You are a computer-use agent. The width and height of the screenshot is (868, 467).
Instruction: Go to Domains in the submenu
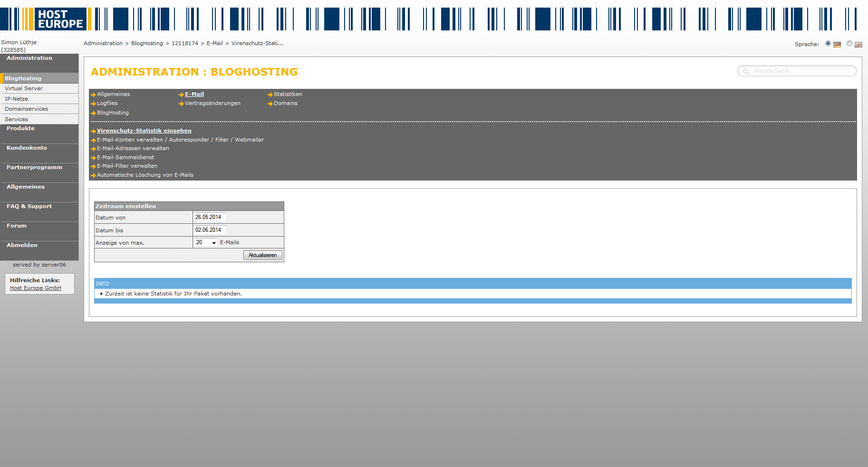click(x=285, y=103)
